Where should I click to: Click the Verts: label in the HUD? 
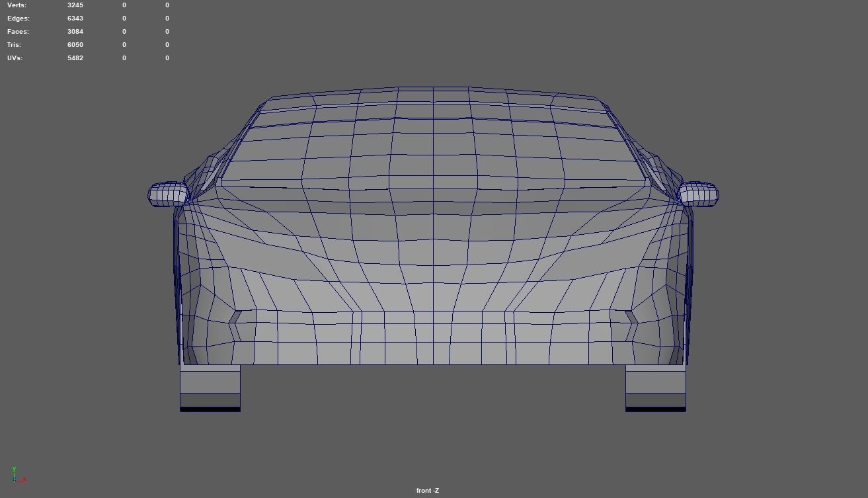tap(17, 5)
